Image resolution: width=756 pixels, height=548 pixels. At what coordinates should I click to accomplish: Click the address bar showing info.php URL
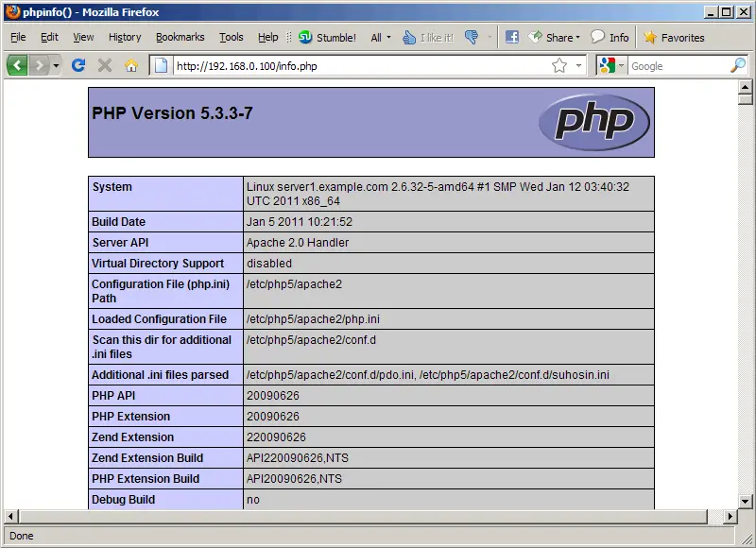(362, 65)
